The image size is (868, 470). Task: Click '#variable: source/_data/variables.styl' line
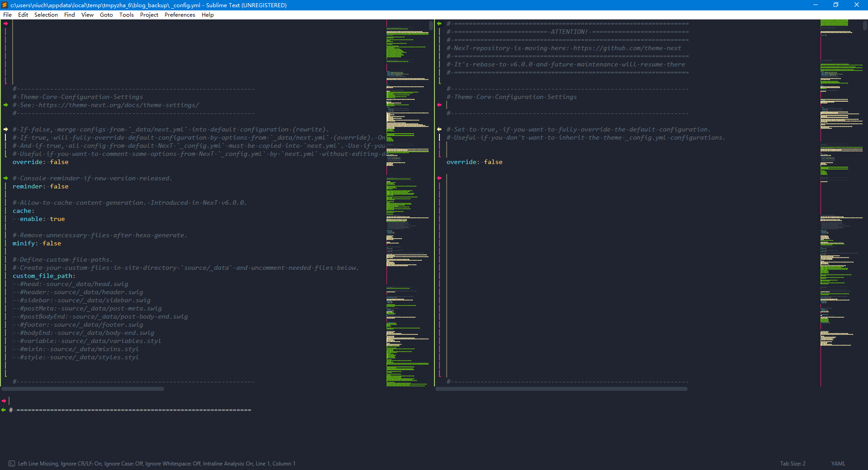(x=90, y=341)
